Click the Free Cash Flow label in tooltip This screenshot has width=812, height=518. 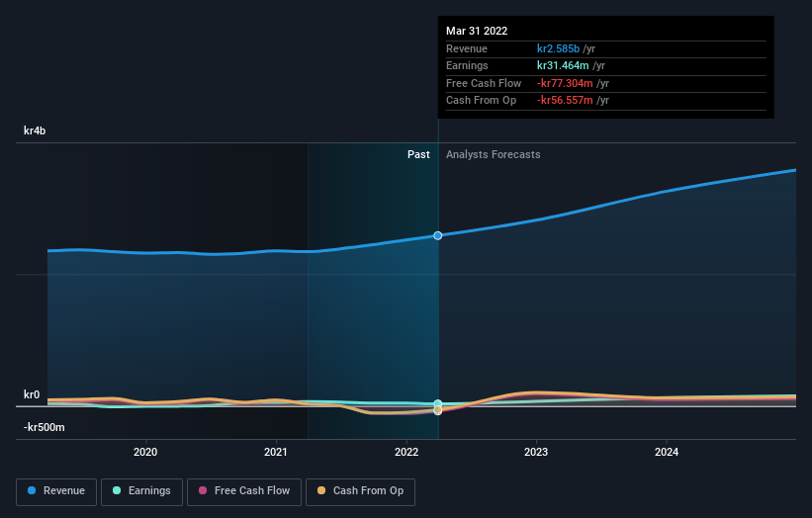[484, 83]
